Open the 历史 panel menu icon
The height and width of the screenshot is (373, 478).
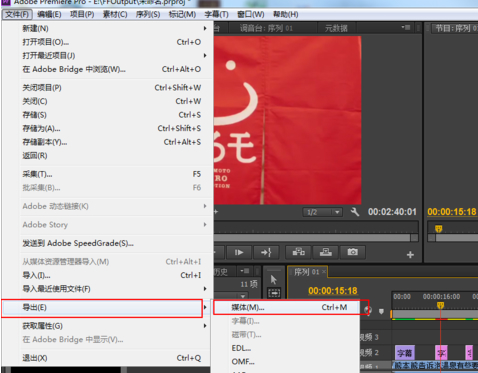pos(245,271)
